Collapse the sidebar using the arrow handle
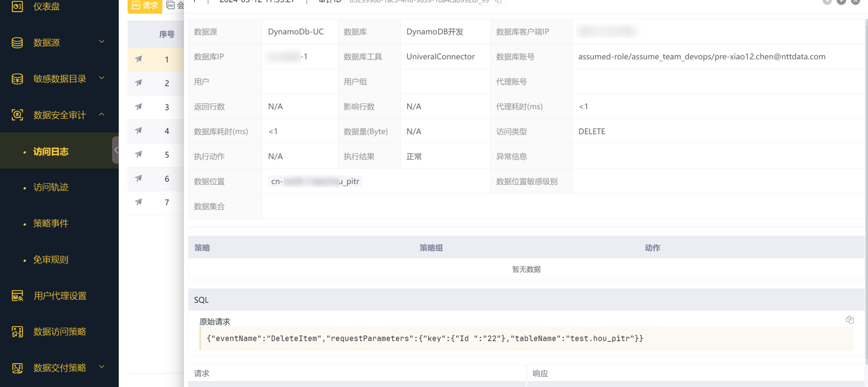868x387 pixels. (x=117, y=150)
